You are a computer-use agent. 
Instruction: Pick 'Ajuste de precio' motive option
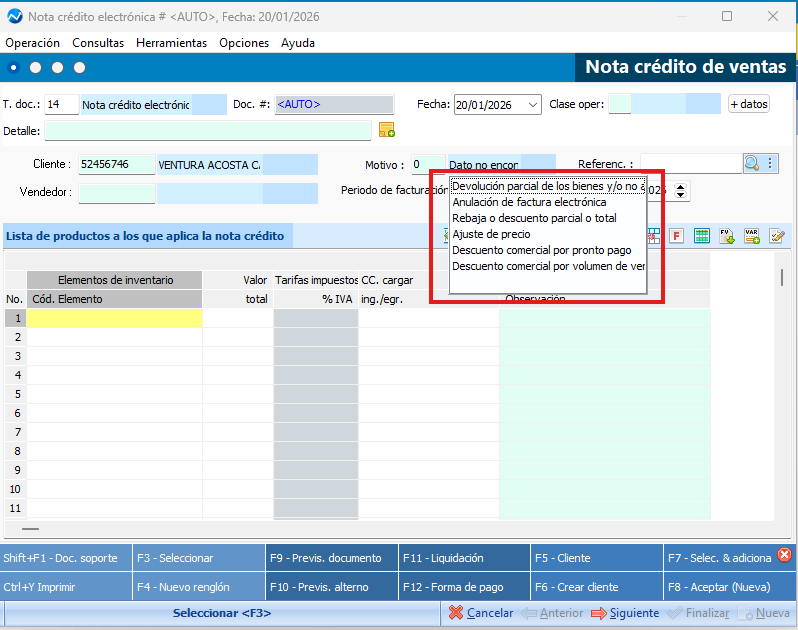click(491, 234)
